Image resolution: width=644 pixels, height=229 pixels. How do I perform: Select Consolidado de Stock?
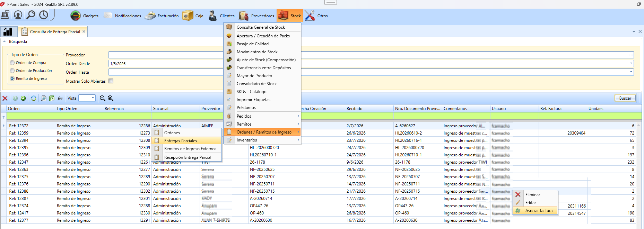[262, 84]
